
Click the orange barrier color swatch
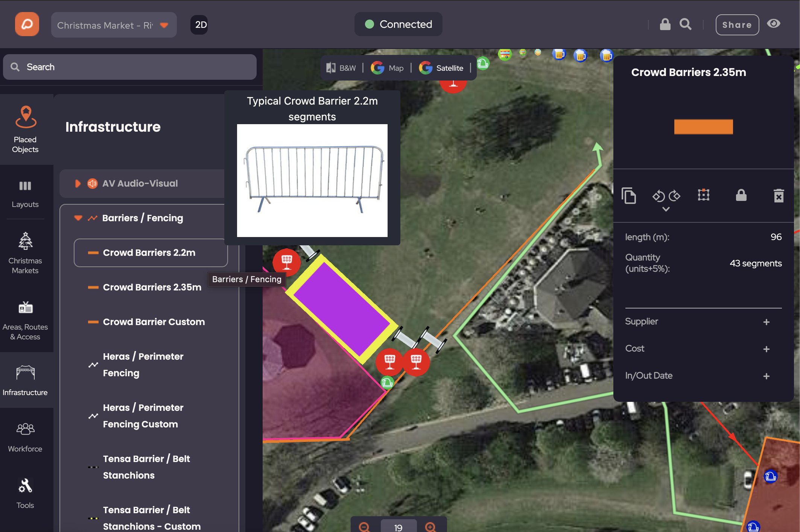tap(703, 127)
